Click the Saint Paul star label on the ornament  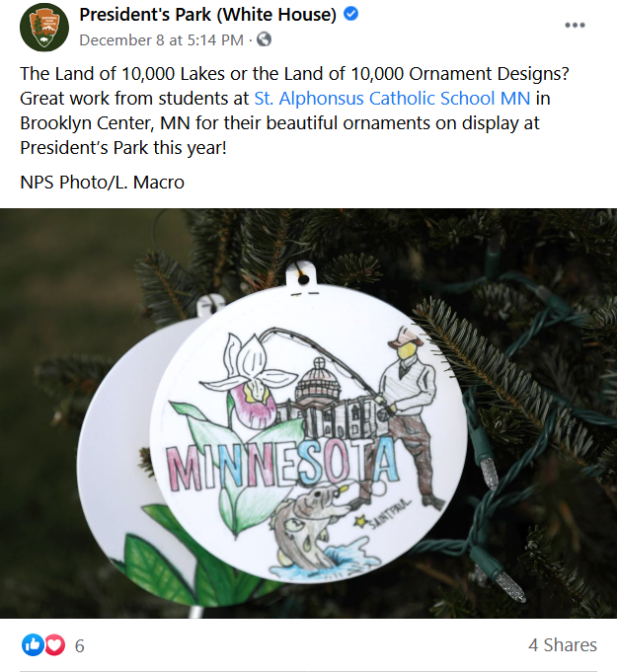[x=383, y=514]
